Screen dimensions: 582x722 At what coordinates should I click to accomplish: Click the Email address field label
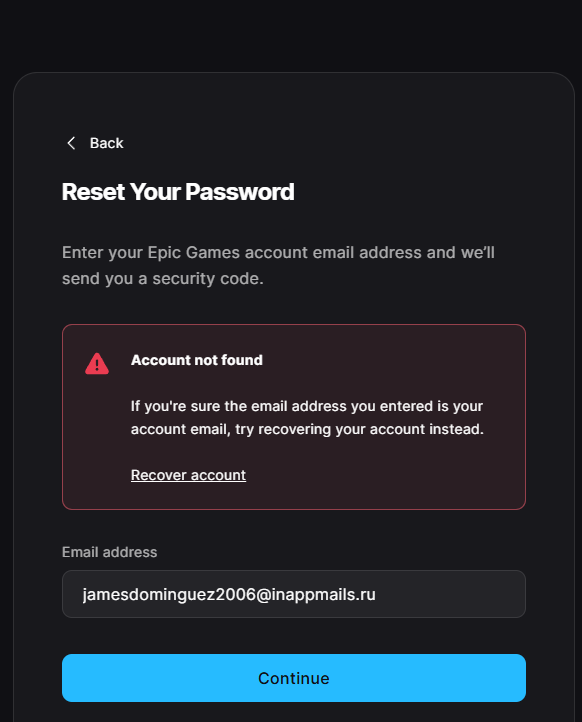pyautogui.click(x=110, y=552)
